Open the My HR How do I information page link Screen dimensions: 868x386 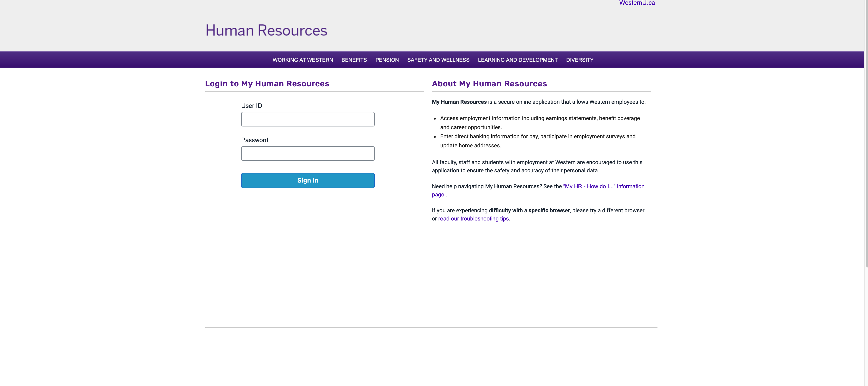click(x=604, y=186)
